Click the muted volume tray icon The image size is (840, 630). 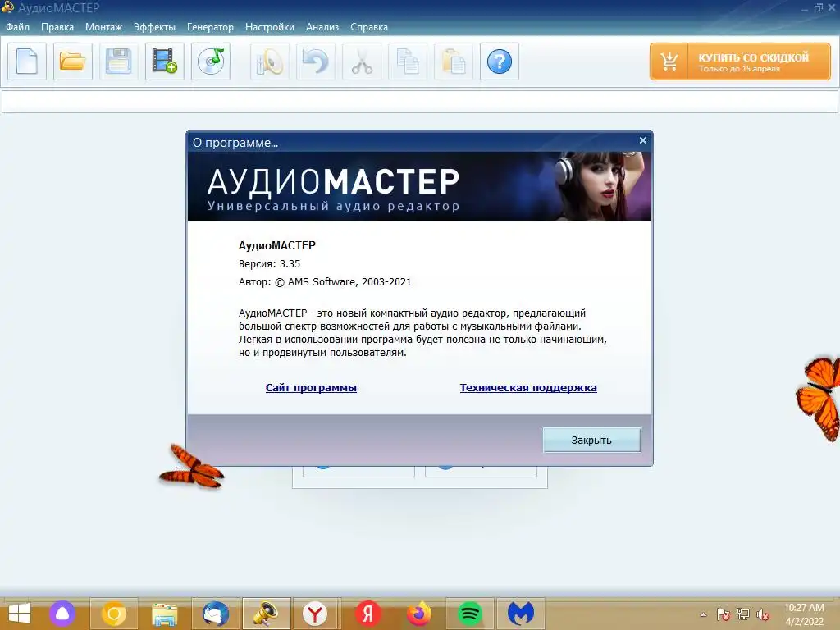[x=763, y=614]
